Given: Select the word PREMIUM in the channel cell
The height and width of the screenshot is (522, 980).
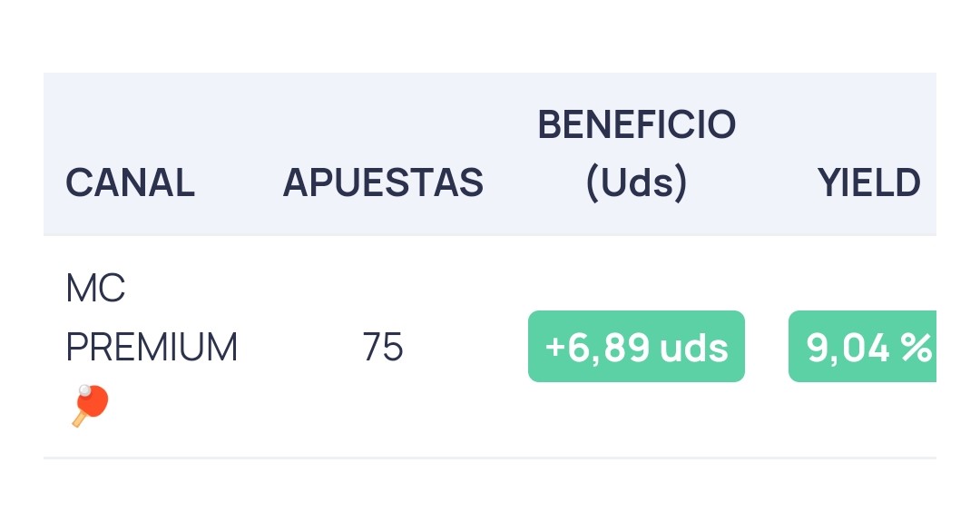Looking at the screenshot, I should [x=152, y=347].
